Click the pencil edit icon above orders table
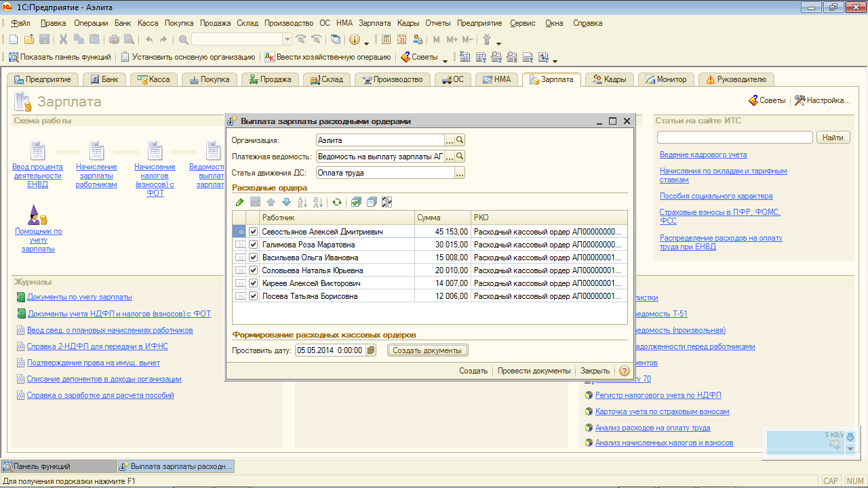The width and height of the screenshot is (868, 488). 239,202
